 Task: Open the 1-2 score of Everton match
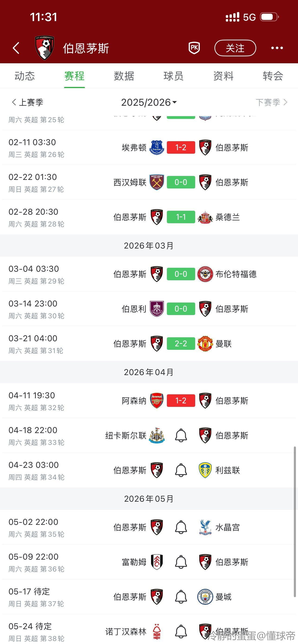coord(181,147)
